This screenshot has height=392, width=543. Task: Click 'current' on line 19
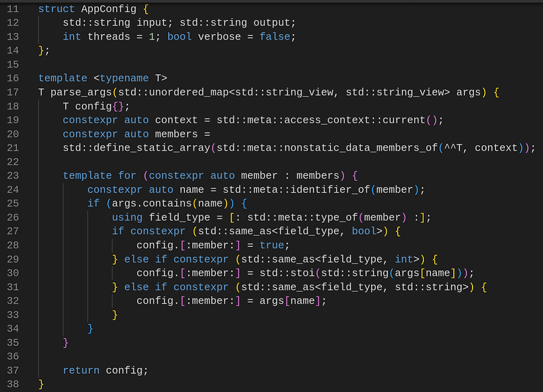[x=404, y=120]
